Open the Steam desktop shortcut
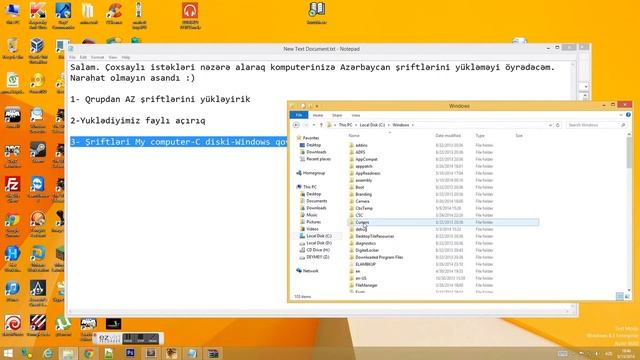Viewport: 640px width, 360px height. (x=38, y=153)
